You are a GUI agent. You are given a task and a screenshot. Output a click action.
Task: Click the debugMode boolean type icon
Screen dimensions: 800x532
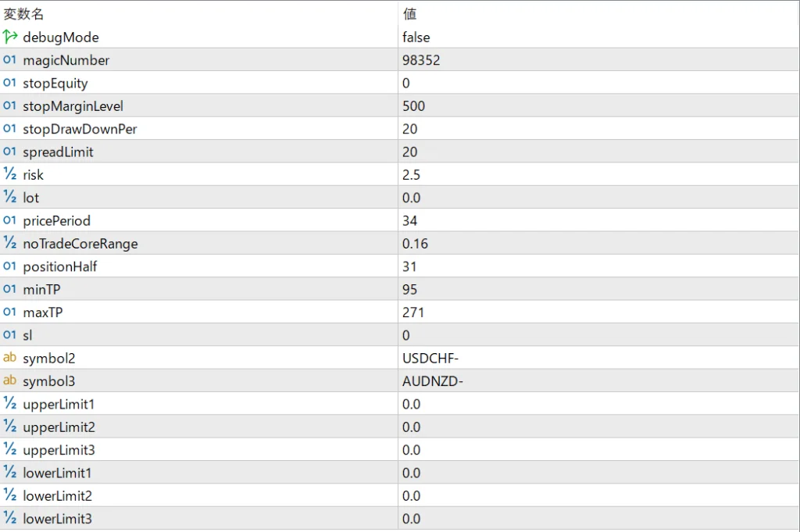pos(10,37)
